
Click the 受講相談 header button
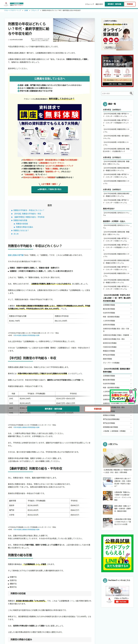[130, 4]
